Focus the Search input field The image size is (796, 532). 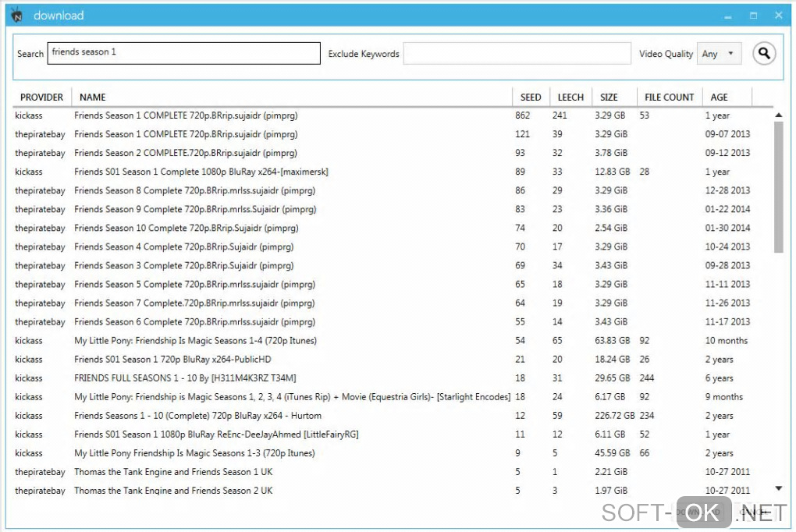[x=183, y=53]
